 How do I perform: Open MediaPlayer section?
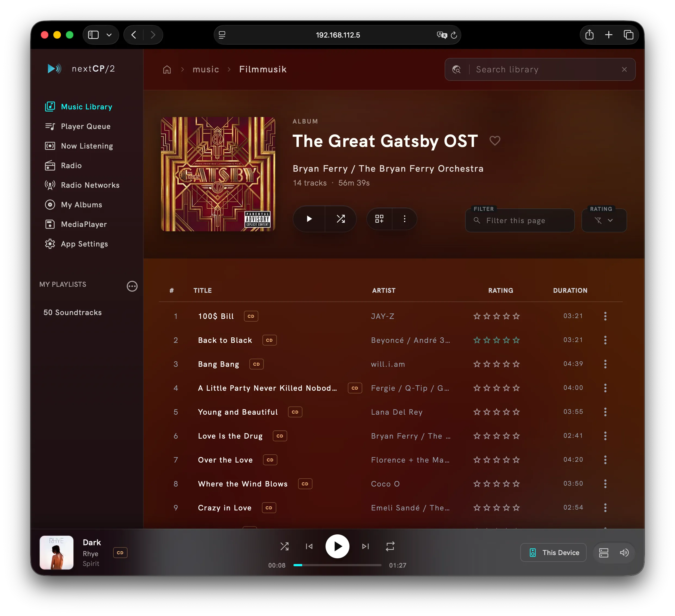(x=76, y=224)
